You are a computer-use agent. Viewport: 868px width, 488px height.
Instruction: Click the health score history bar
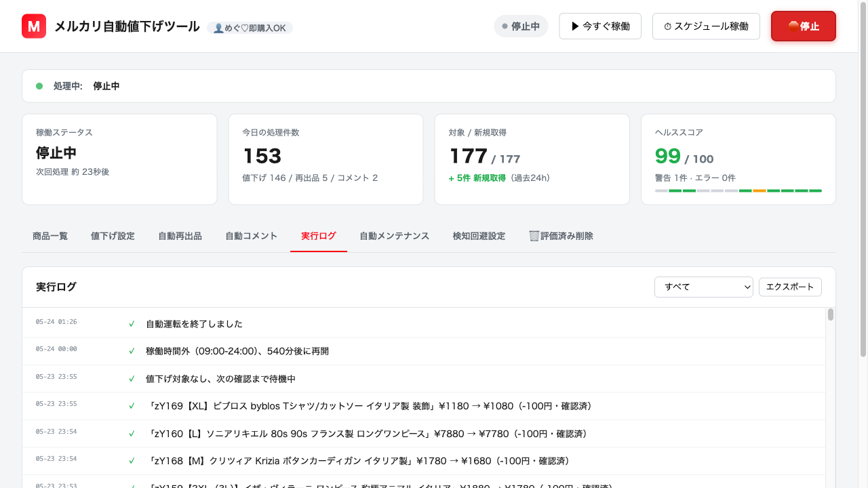[738, 191]
